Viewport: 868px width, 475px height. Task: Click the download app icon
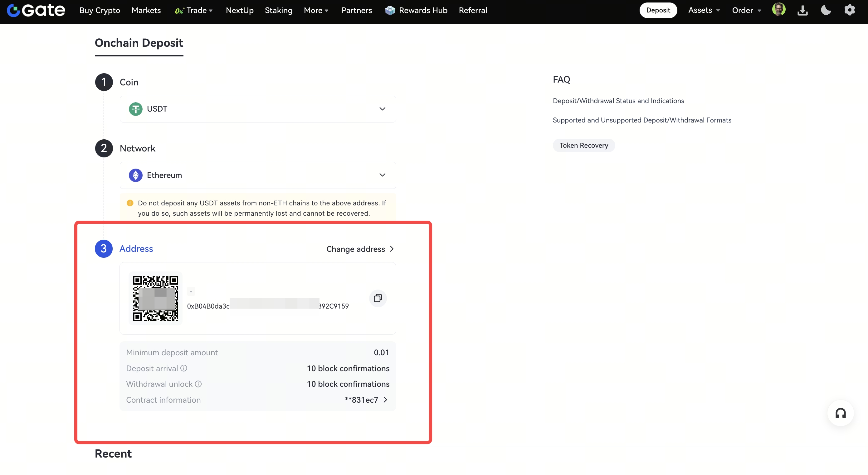802,10
